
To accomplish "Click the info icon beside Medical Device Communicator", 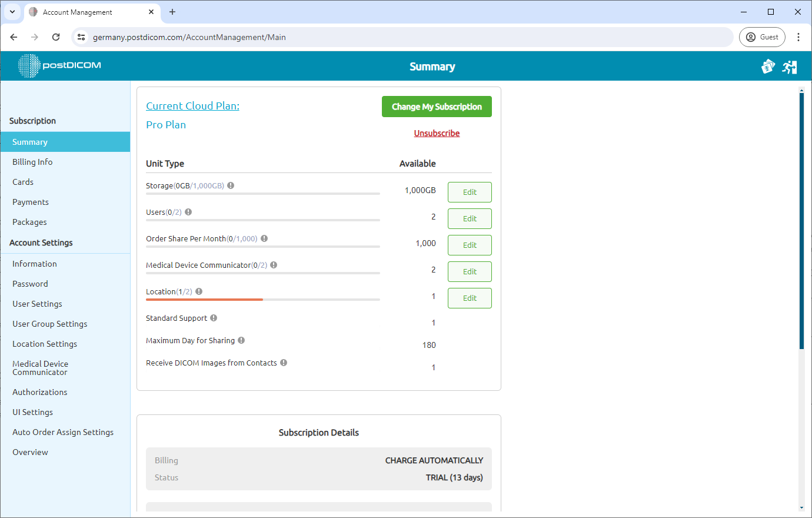I will click(273, 264).
